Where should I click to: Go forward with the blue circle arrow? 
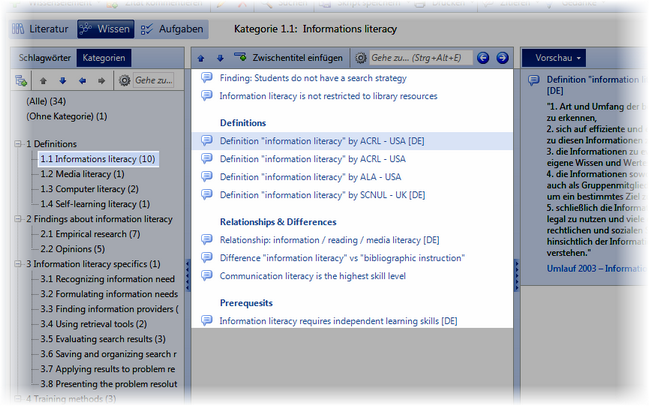[502, 58]
